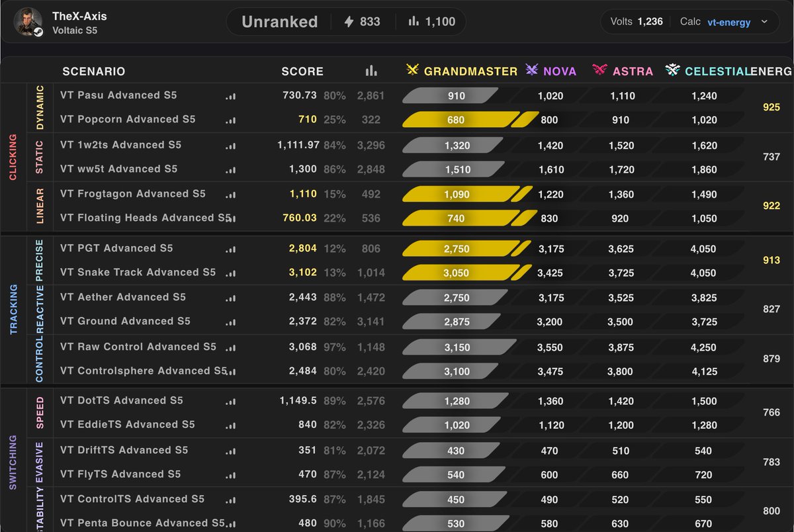The image size is (794, 532).
Task: Open leaderboard icon for VT Frogtagon Advanced S5
Action: pos(230,195)
